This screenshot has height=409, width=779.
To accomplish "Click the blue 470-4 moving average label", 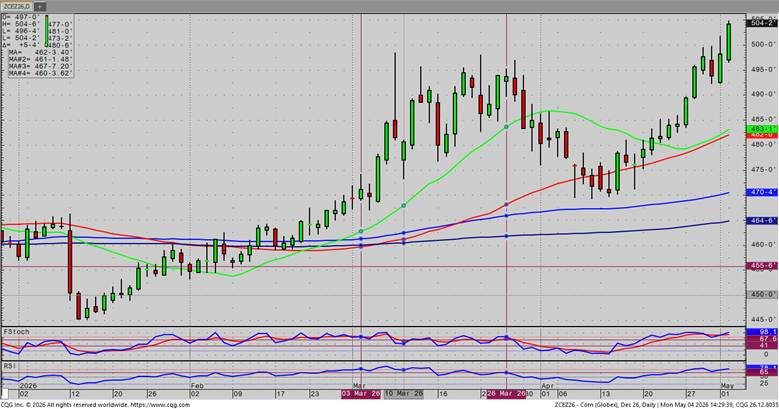I will click(762, 192).
